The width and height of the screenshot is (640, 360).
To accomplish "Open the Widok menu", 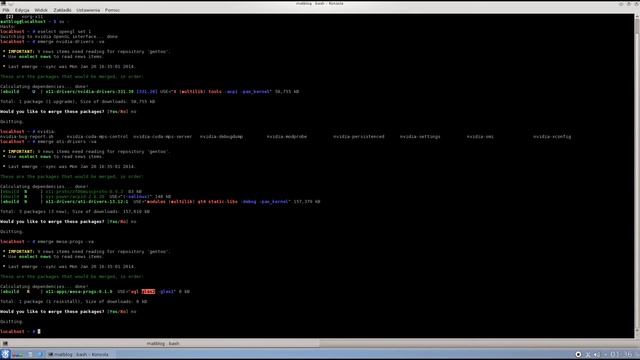I will (x=41, y=10).
